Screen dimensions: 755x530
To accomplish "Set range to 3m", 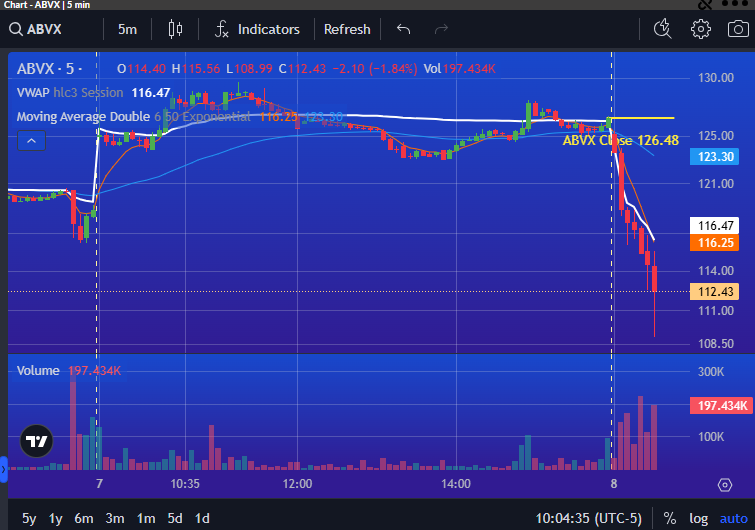I will (x=115, y=518).
